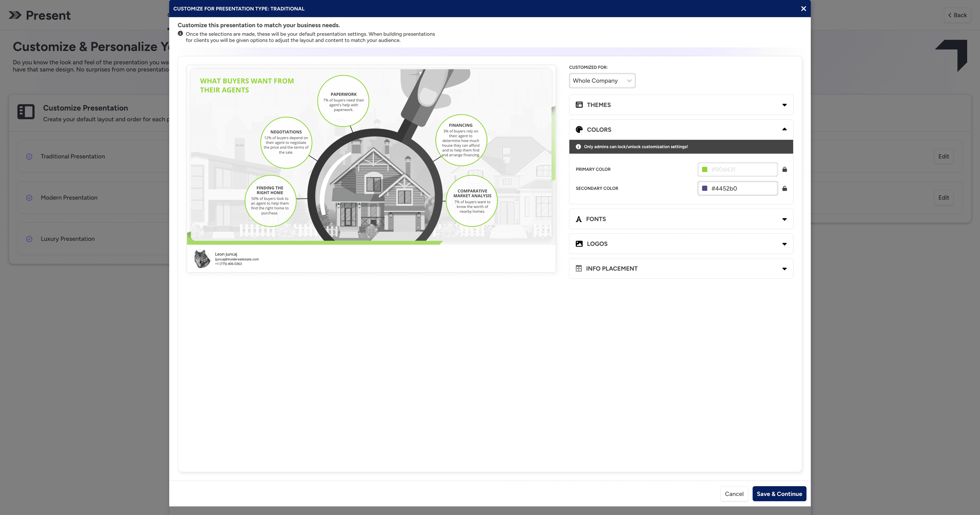The image size is (980, 515).
Task: Click the Primary Color hex input field
Action: pos(737,169)
